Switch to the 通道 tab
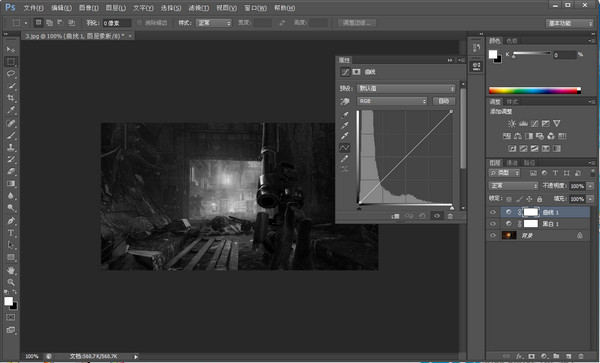The image size is (600, 363). [x=512, y=163]
